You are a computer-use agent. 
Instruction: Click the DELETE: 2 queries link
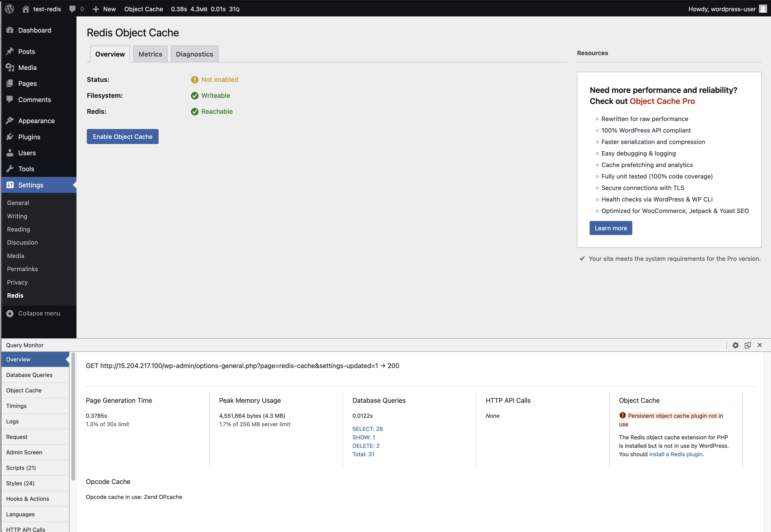(366, 446)
